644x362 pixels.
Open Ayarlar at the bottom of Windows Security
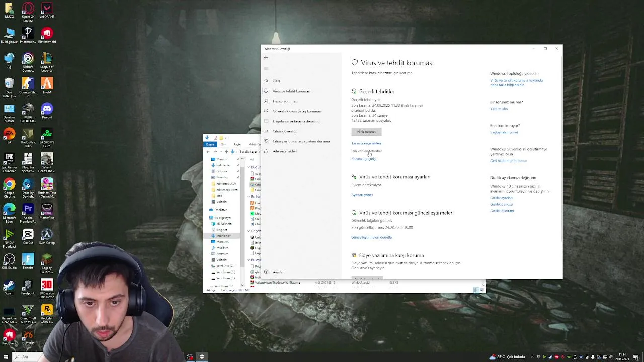(x=278, y=272)
